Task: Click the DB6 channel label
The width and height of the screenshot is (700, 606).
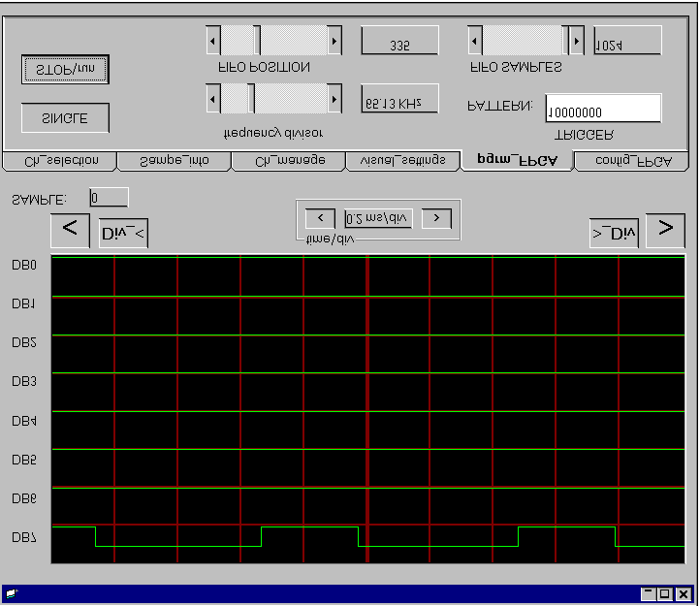Action: click(24, 498)
